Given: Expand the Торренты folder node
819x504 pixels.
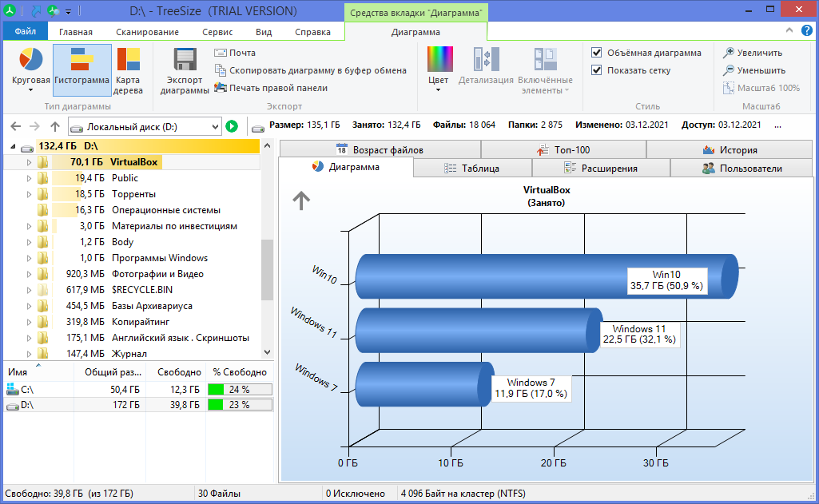Looking at the screenshot, I should coord(30,194).
